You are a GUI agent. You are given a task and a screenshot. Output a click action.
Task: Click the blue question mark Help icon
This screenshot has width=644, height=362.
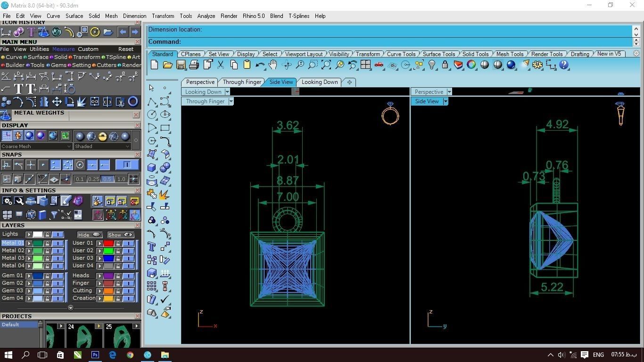[564, 65]
